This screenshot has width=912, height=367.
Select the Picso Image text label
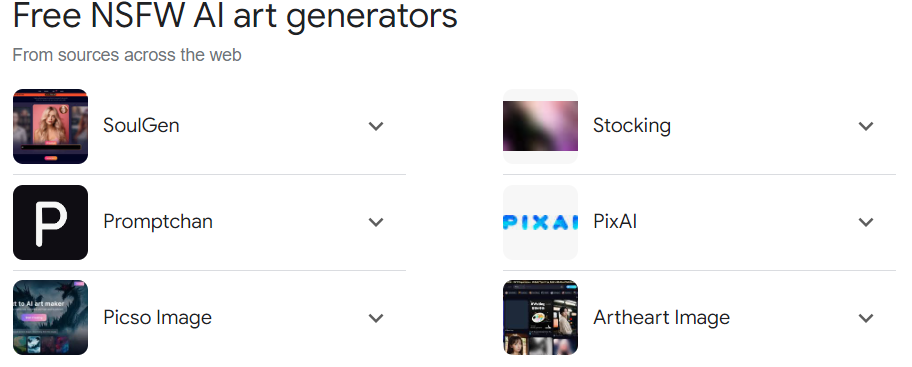(158, 318)
